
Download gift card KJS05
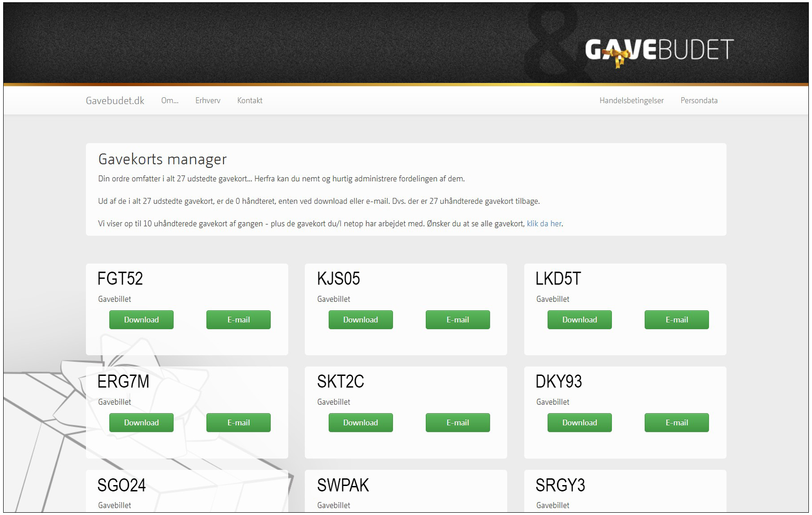click(x=360, y=320)
